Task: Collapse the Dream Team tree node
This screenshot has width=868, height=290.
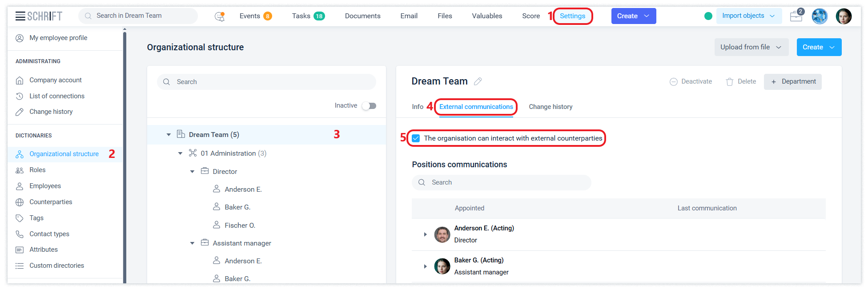Action: coord(169,135)
